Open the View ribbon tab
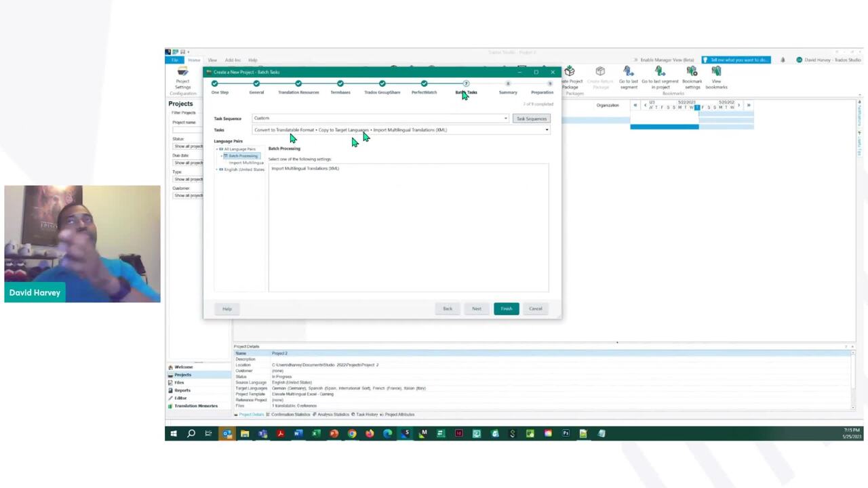The width and height of the screenshot is (868, 488). [212, 60]
